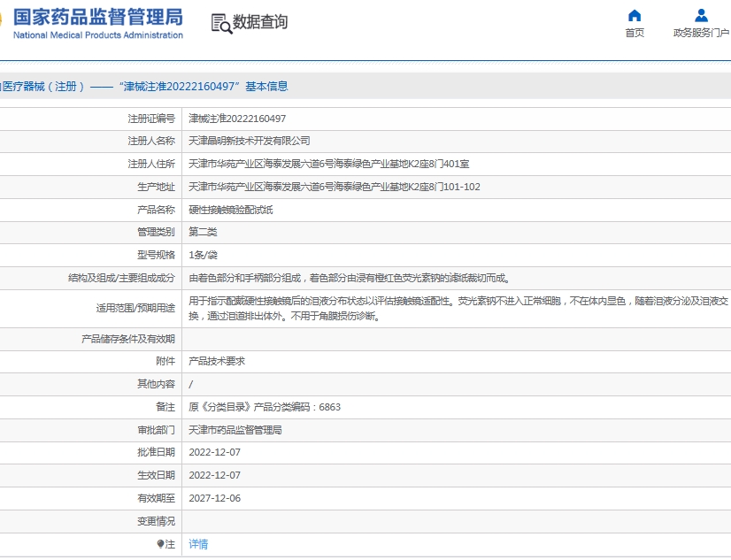The image size is (731, 560).
Task: Click the 生产地址 row label
Action: tap(156, 187)
